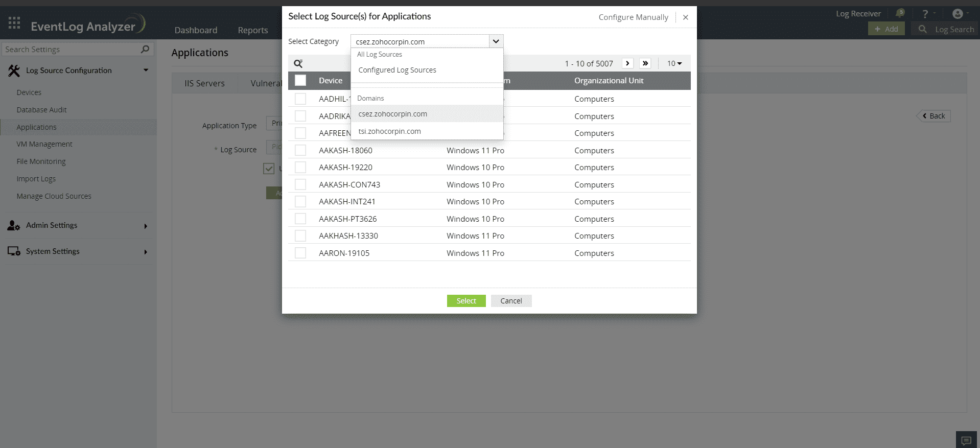Open the help menu question mark icon

pos(925,13)
